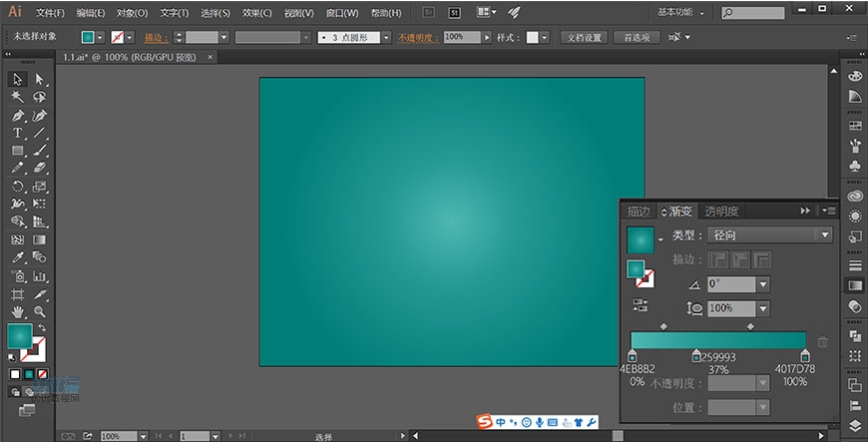Select the Rectangle tool
Image resolution: width=868 pixels, height=442 pixels.
pos(18,151)
